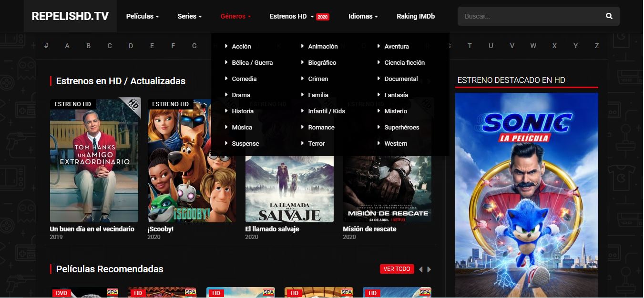Select Raking IMDb in the navigation bar

point(415,16)
